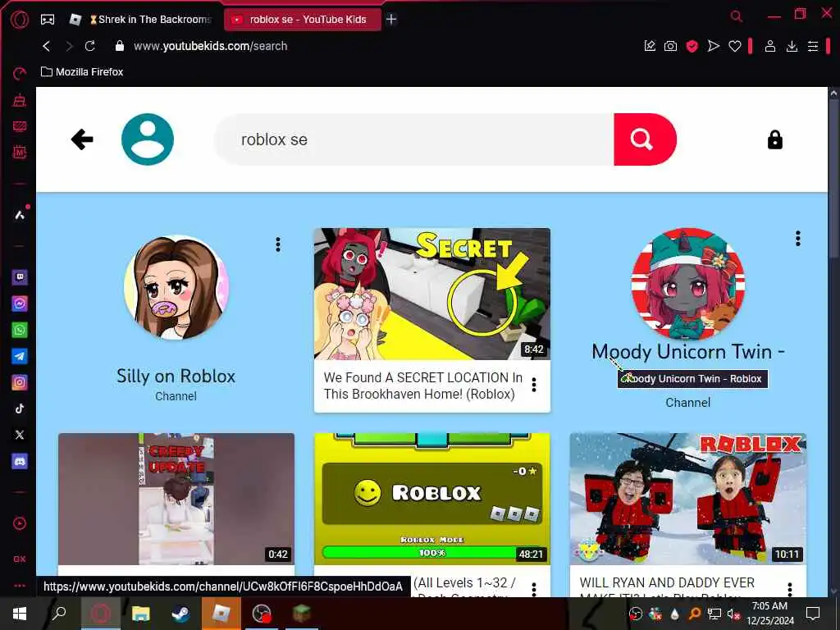Click the YouTube Kids back arrow

(82, 139)
